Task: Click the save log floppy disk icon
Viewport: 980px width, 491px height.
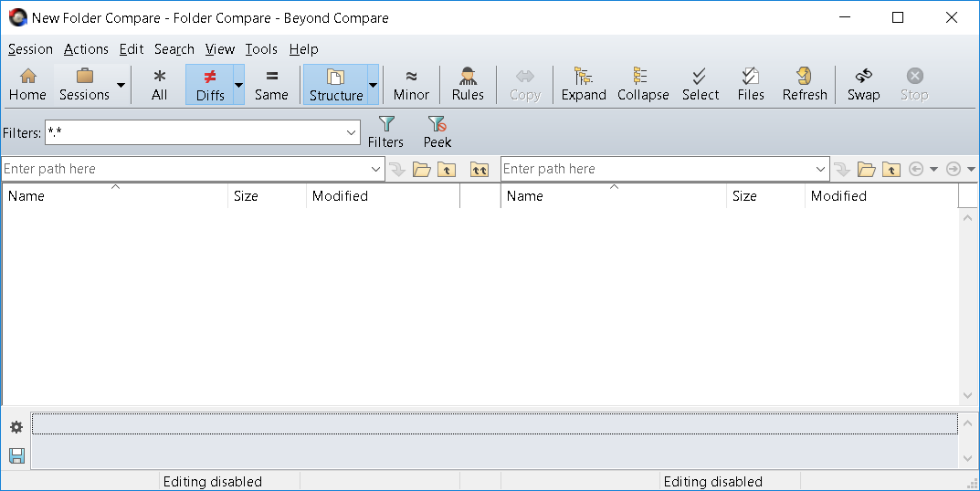Action: (x=16, y=456)
